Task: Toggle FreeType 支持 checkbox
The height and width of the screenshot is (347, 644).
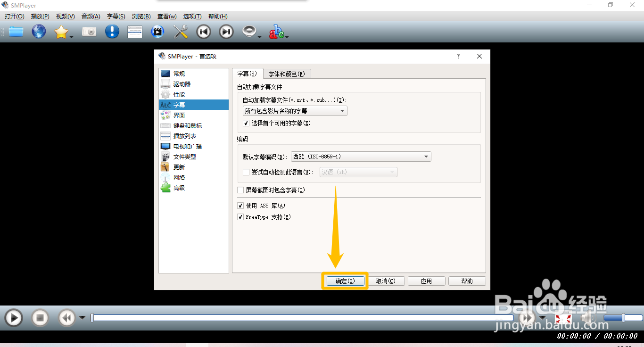Action: click(x=240, y=217)
